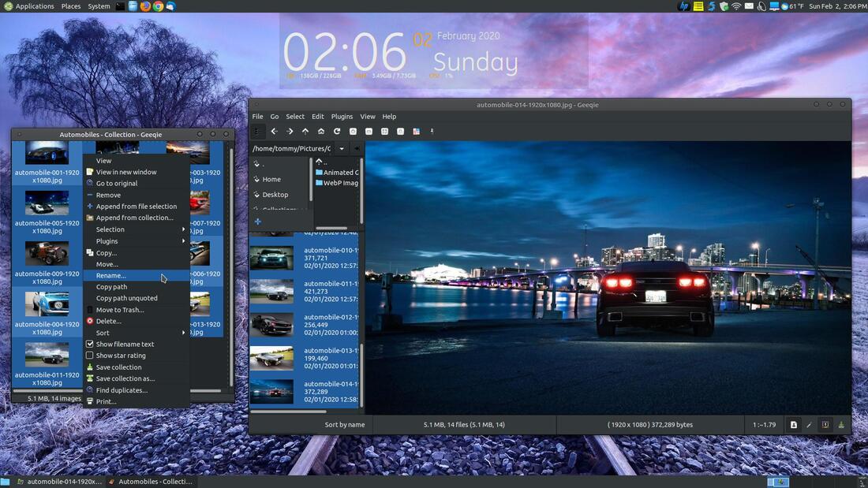Open the Sort by name selector
Screen dimensions: 868x488
click(x=344, y=425)
